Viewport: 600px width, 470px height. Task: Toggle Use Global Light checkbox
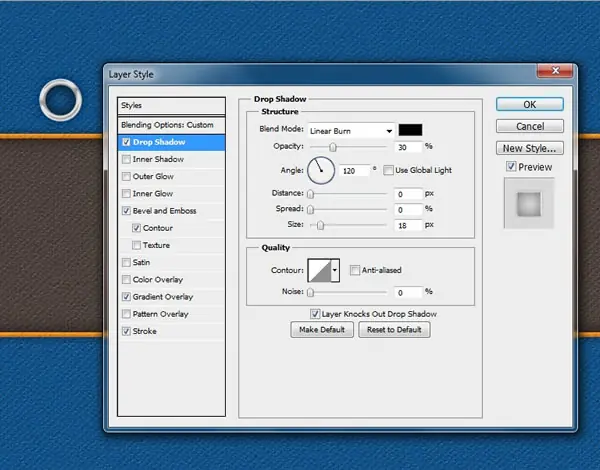pos(388,170)
